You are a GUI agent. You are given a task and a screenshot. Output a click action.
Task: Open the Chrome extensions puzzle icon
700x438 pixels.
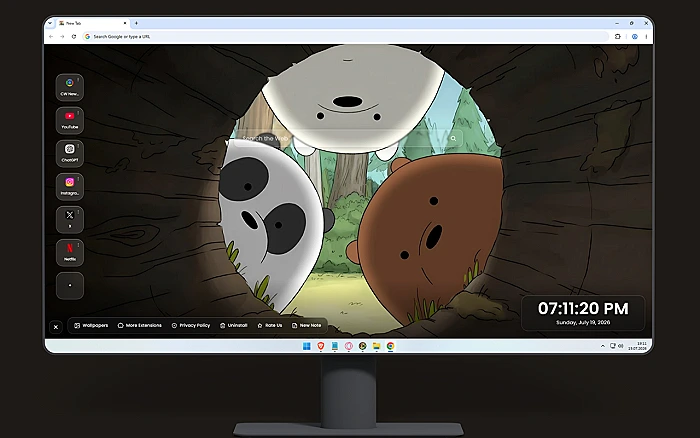(x=618, y=37)
